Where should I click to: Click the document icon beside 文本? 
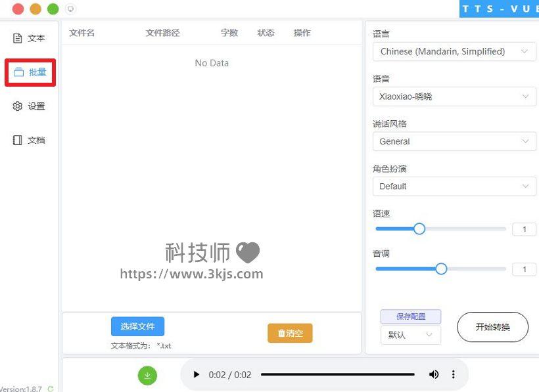(17, 38)
